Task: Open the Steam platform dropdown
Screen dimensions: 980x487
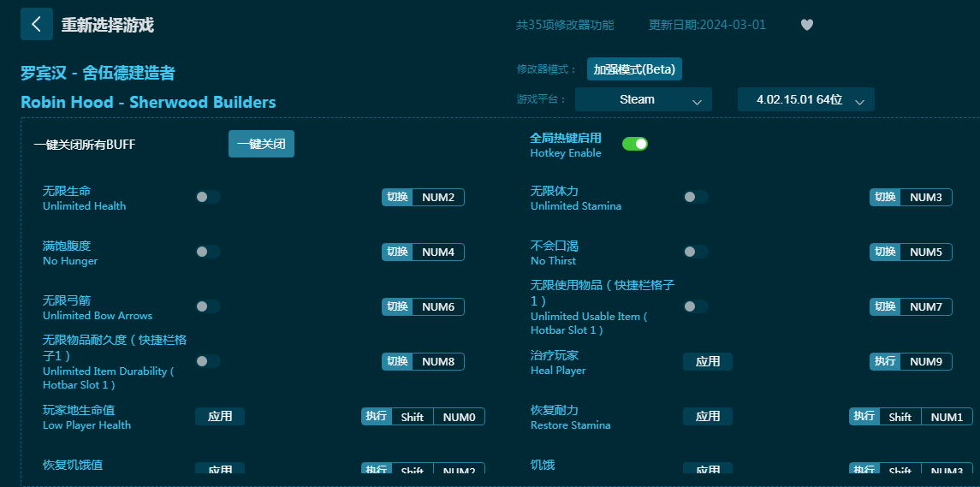Action: 643,100
